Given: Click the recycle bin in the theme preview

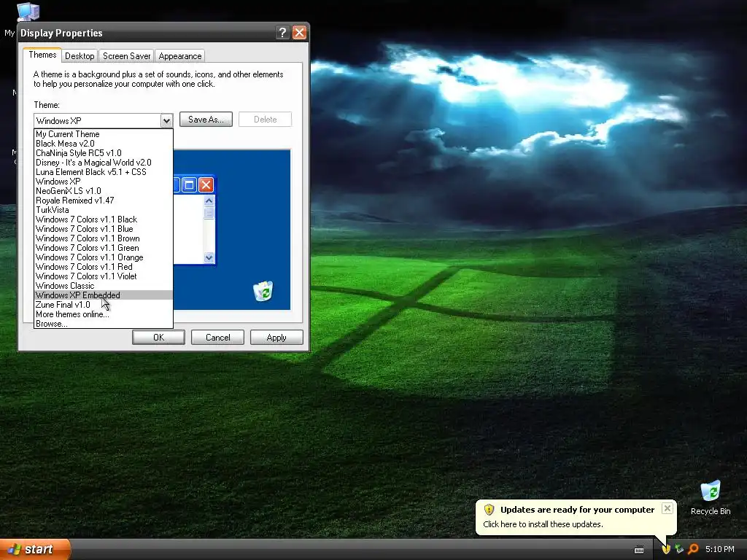Looking at the screenshot, I should tap(263, 291).
